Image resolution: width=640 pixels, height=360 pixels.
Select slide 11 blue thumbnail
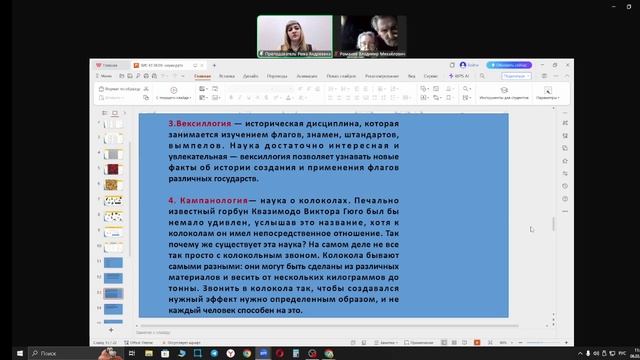[113, 262]
